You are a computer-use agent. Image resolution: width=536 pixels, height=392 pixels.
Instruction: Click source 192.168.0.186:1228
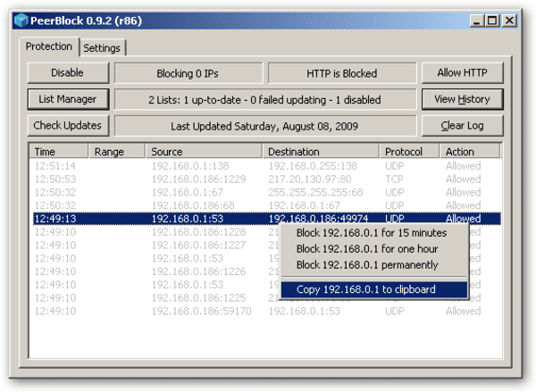[x=198, y=232]
